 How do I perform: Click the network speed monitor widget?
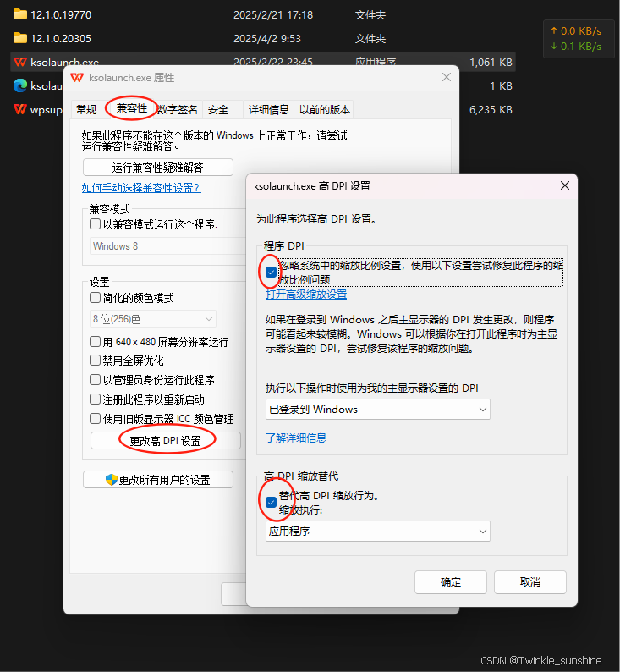[577, 39]
